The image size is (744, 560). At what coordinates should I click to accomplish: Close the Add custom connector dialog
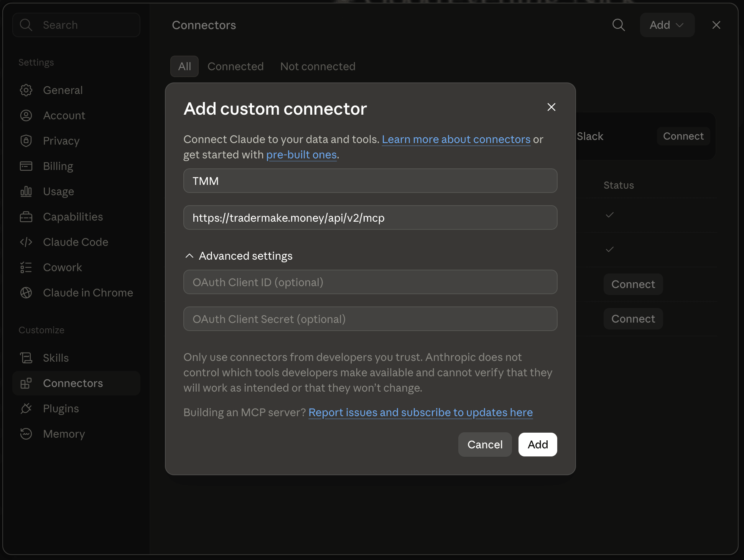tap(551, 107)
